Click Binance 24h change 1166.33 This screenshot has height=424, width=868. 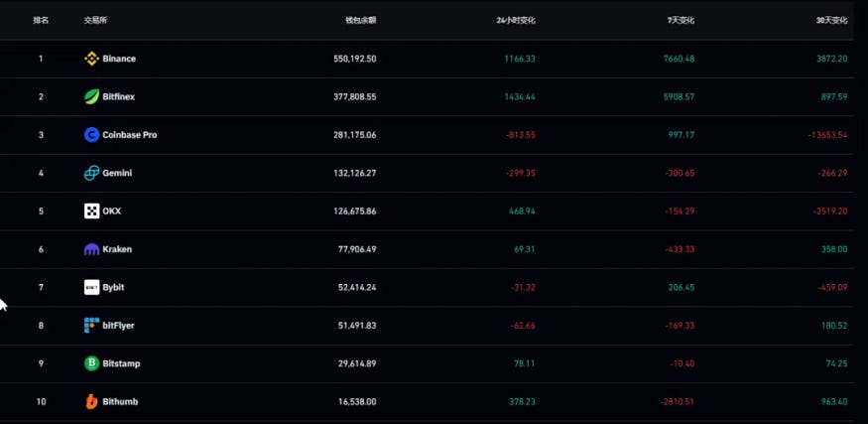pyautogui.click(x=520, y=59)
